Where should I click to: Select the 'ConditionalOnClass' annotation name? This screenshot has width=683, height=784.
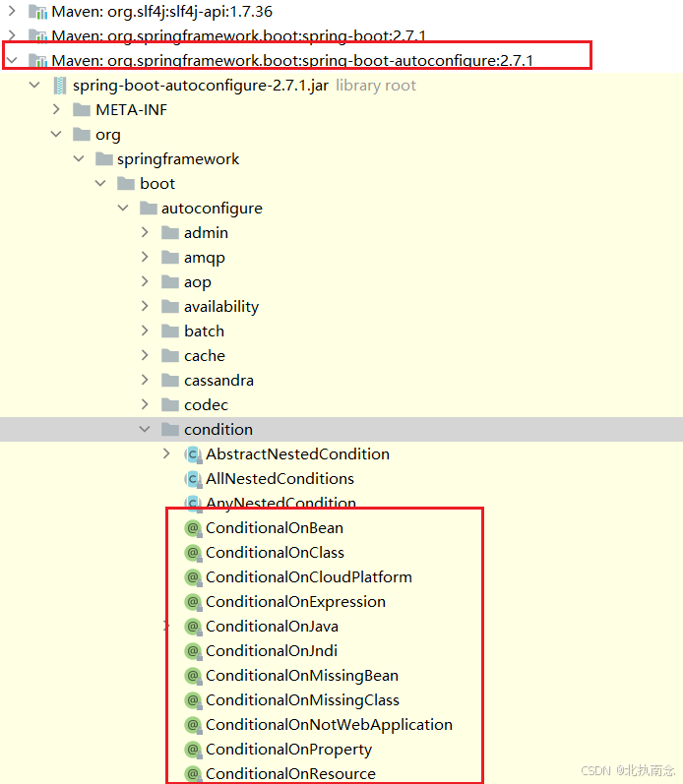(276, 553)
